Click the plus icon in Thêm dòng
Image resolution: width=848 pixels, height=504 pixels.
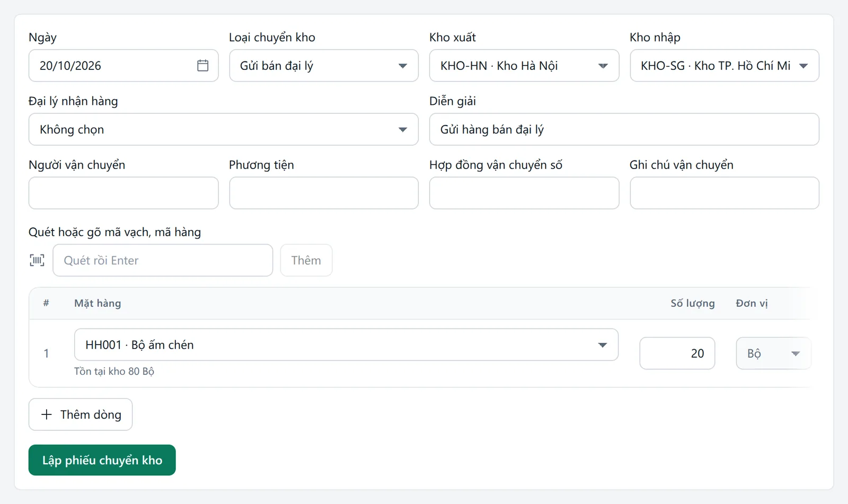tap(47, 414)
